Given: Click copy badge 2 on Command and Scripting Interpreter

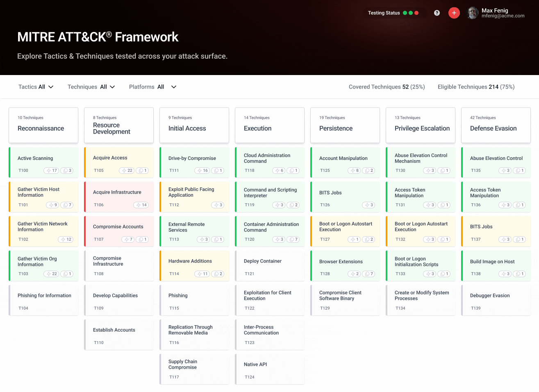Looking at the screenshot, I should coord(293,205).
